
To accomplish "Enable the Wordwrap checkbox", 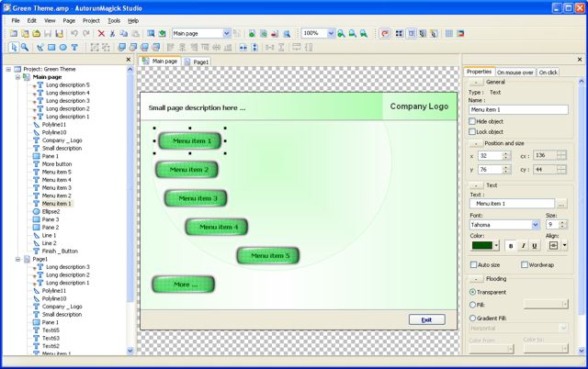I will click(x=525, y=264).
